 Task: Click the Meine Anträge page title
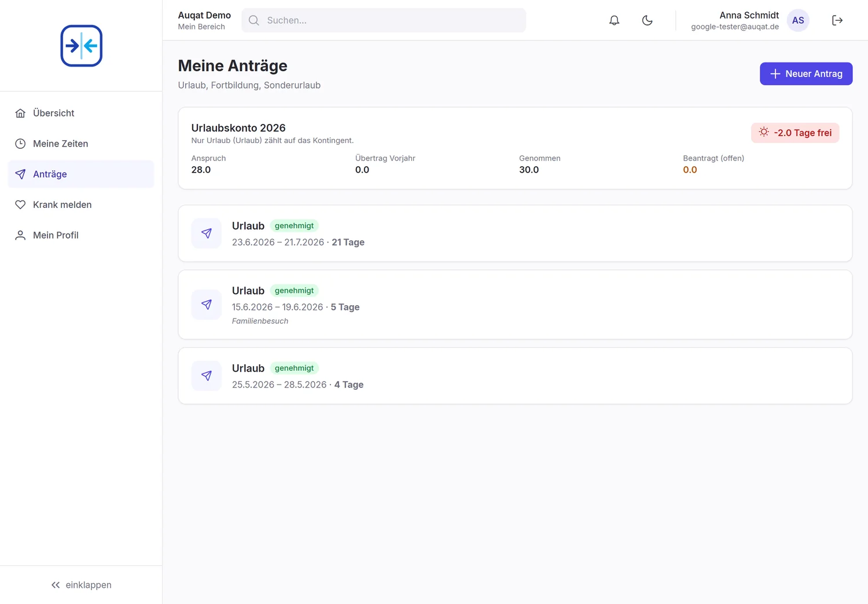click(233, 66)
